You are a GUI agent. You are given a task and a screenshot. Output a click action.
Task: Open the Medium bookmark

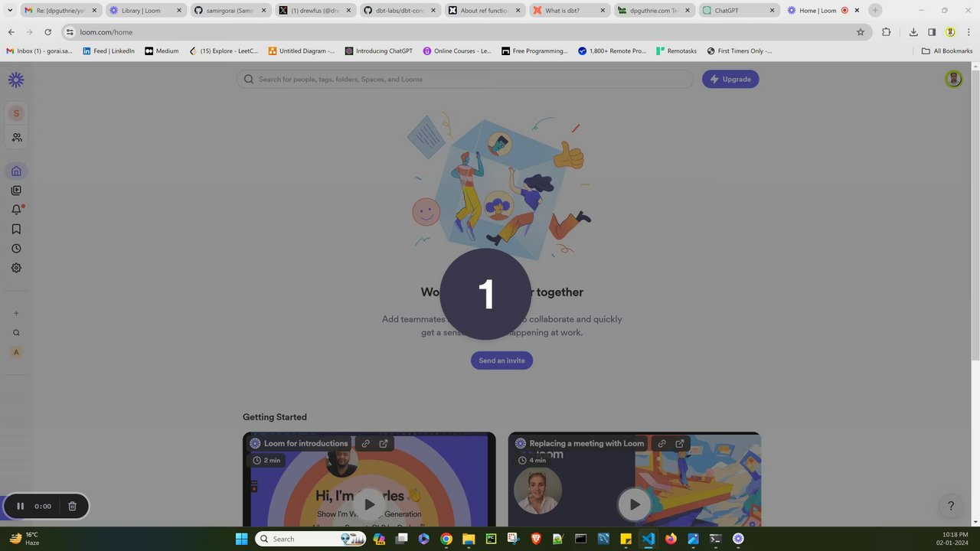[162, 51]
